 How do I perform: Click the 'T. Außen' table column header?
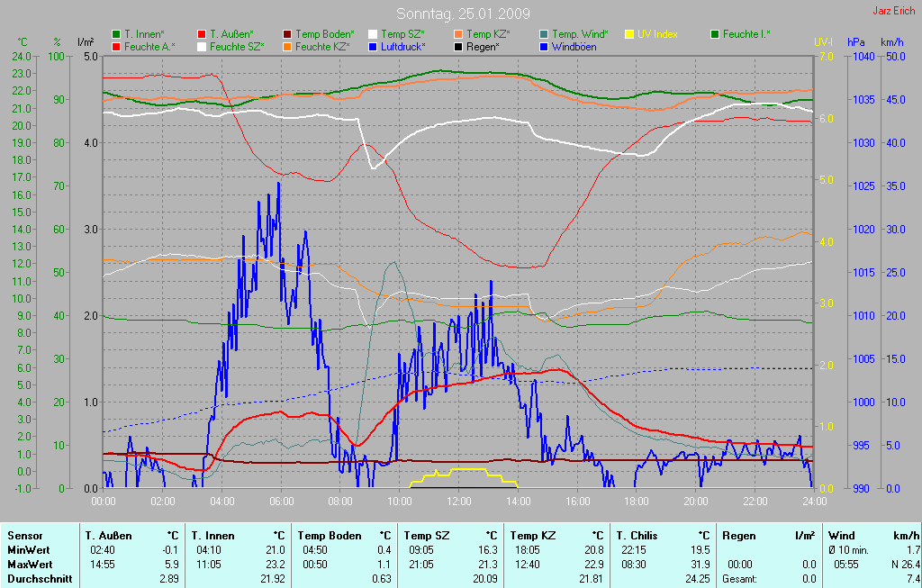pyautogui.click(x=108, y=537)
